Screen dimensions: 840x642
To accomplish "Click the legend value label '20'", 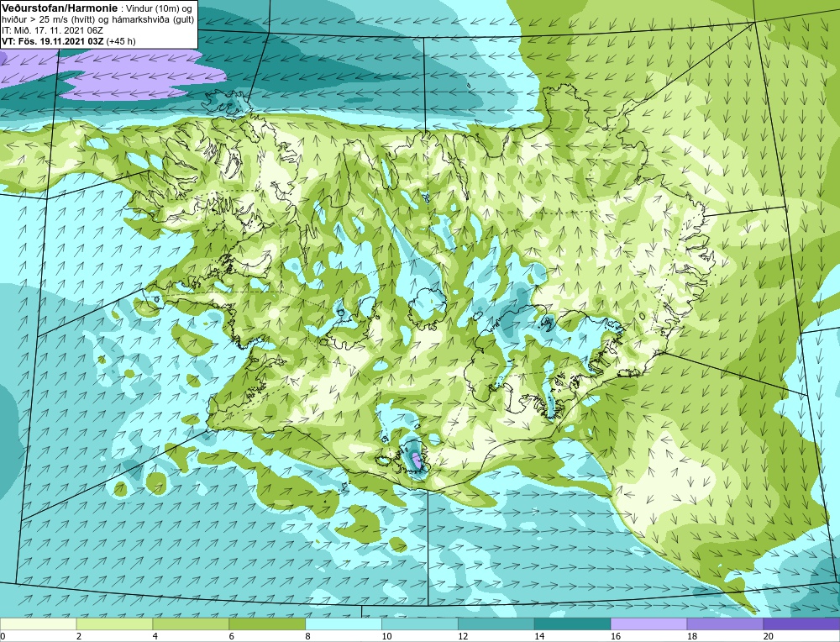I will pos(769,636).
